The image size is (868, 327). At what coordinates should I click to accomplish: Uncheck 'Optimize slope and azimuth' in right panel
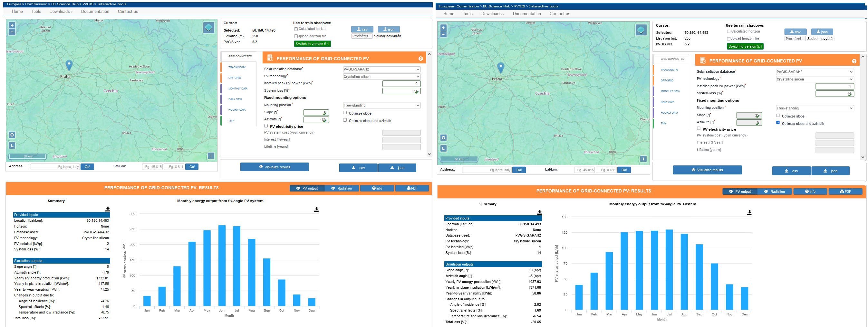pyautogui.click(x=778, y=123)
